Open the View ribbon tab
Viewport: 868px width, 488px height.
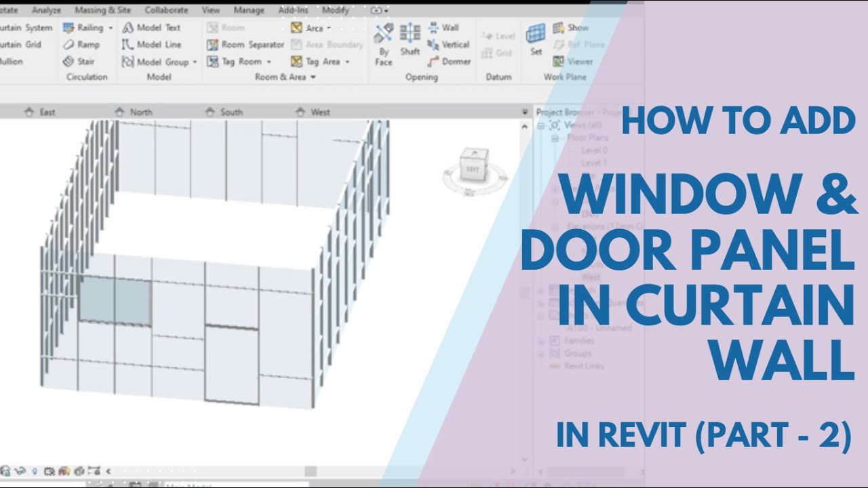(211, 10)
